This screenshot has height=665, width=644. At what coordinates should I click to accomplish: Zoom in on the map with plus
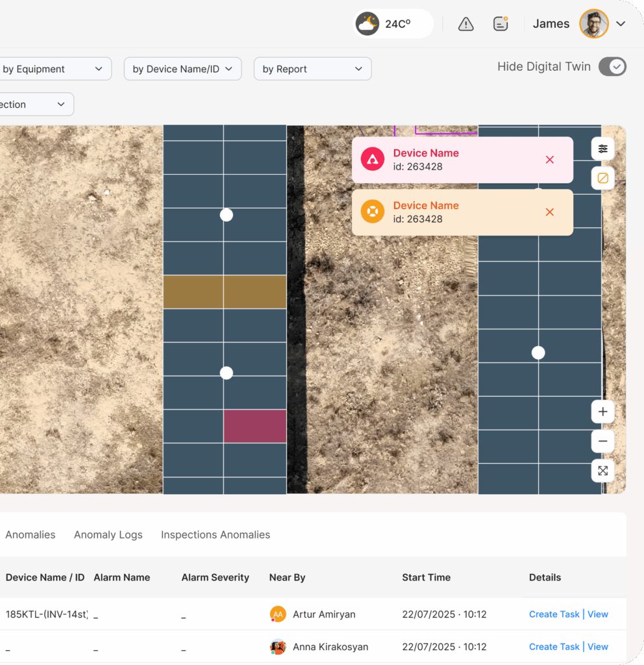[602, 412]
